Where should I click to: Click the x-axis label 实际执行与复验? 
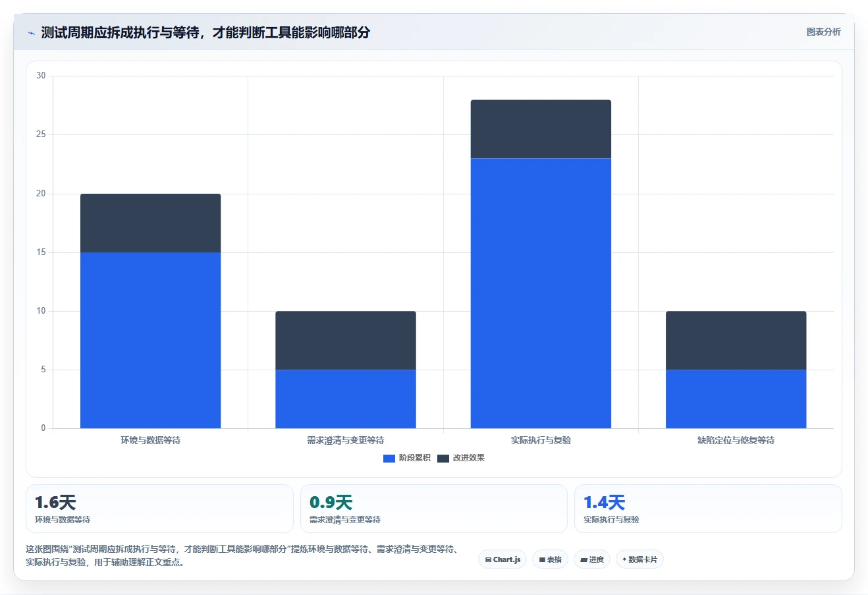click(541, 440)
